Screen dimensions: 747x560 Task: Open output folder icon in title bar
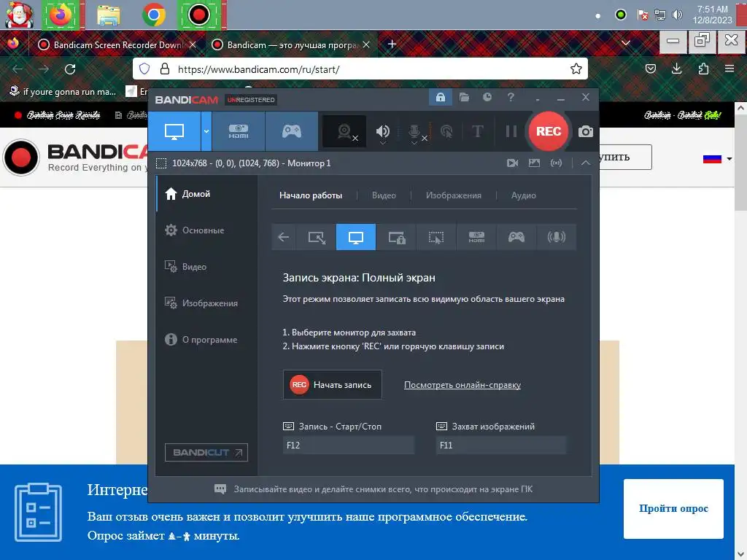(x=464, y=98)
